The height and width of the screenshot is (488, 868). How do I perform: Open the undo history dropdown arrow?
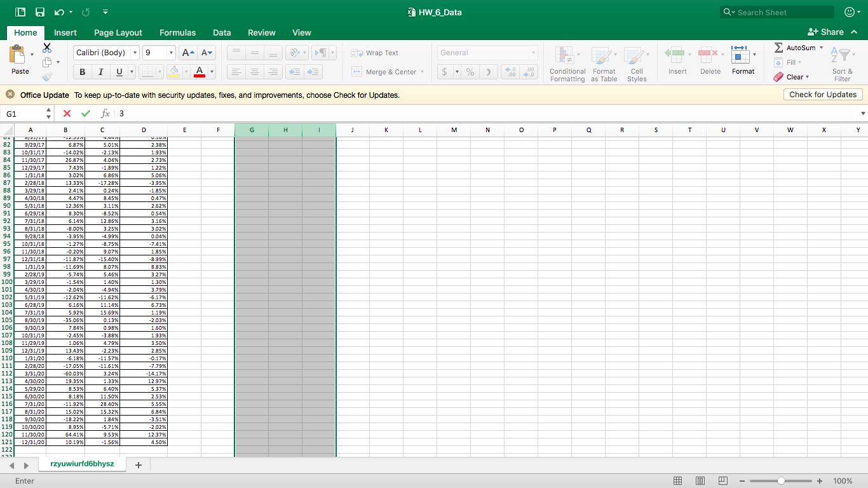(71, 12)
